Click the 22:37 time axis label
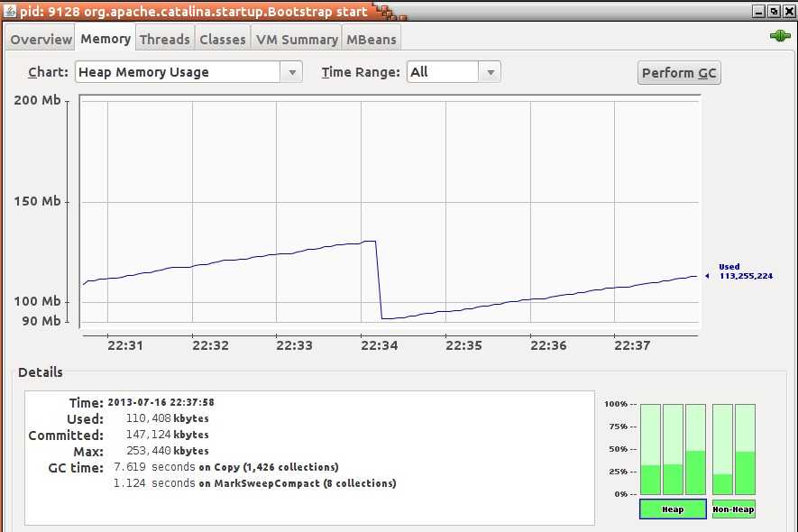 click(632, 345)
